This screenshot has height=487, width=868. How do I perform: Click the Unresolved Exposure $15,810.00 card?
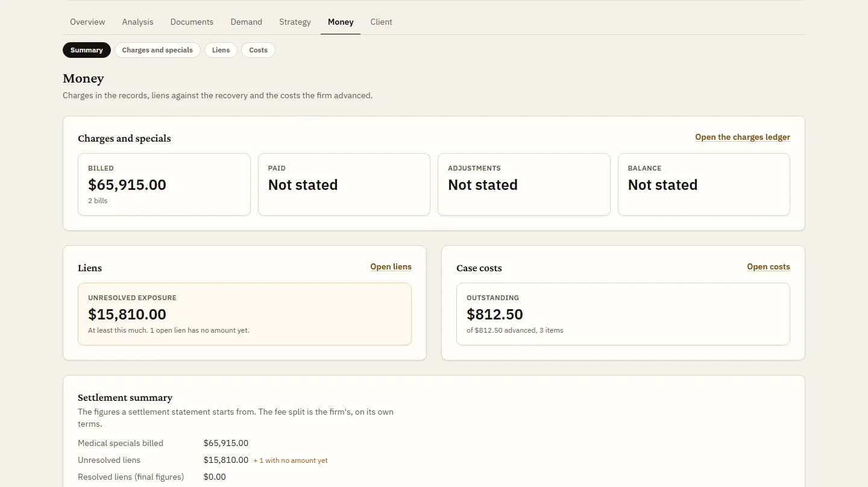coord(245,314)
